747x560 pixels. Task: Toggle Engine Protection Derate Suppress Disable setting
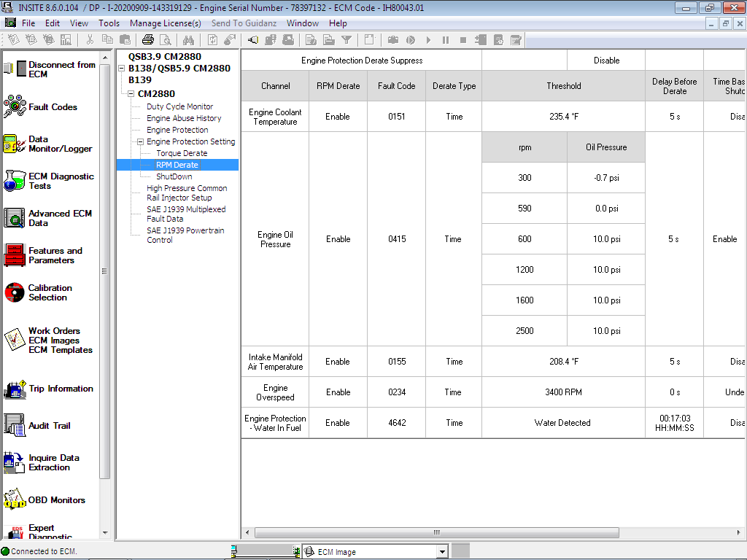(x=605, y=60)
